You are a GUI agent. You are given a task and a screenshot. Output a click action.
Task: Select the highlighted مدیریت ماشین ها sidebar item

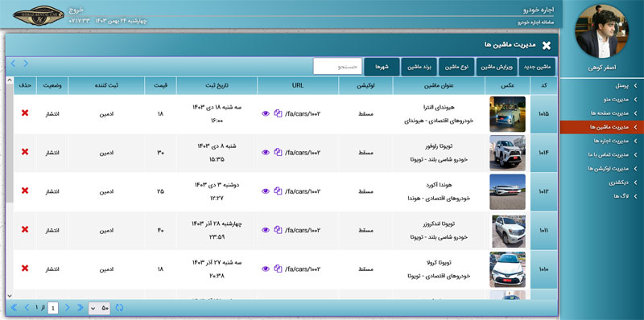pyautogui.click(x=601, y=127)
